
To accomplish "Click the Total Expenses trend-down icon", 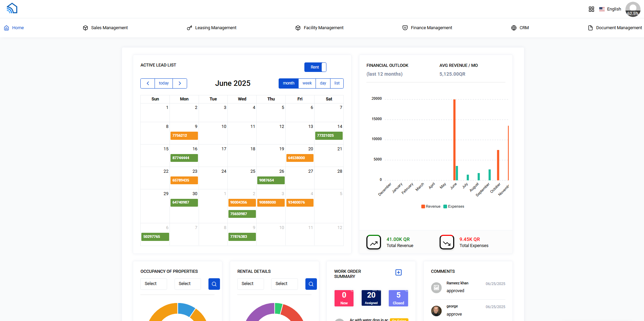I will pyautogui.click(x=447, y=242).
